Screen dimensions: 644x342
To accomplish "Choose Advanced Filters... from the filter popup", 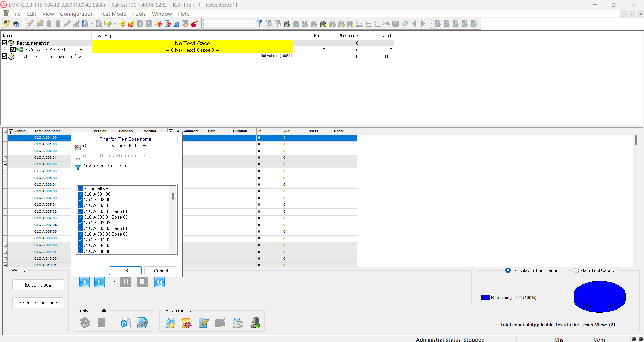I will click(x=108, y=166).
